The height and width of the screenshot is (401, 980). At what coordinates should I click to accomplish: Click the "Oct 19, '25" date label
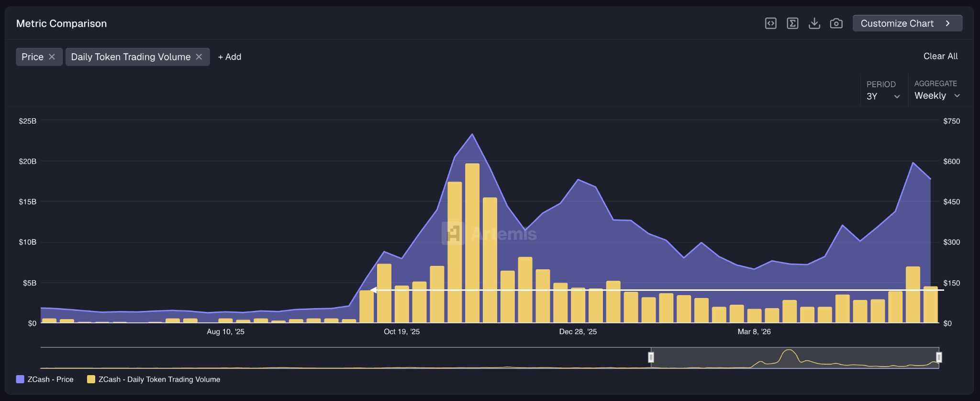(x=401, y=332)
